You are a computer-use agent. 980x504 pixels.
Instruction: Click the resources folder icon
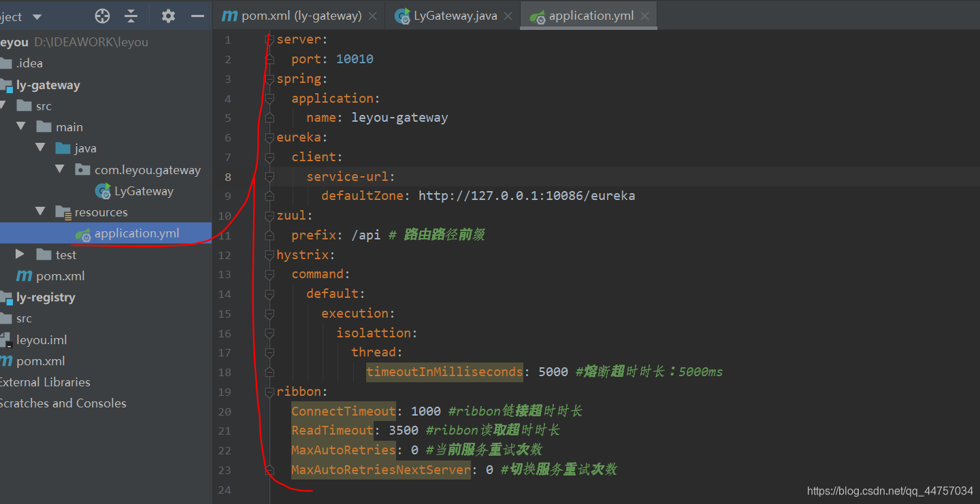point(63,212)
